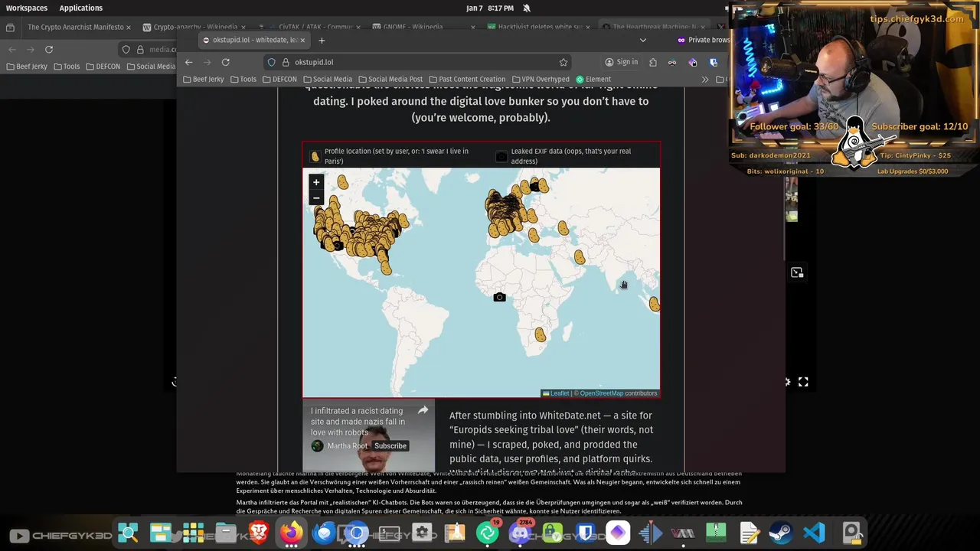Viewport: 980px width, 551px height.
Task: Open a new tab with the plus button
Action: tap(322, 40)
